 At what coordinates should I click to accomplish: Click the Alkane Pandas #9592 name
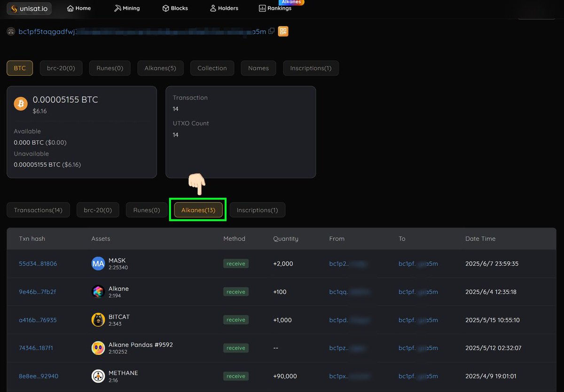coord(141,345)
